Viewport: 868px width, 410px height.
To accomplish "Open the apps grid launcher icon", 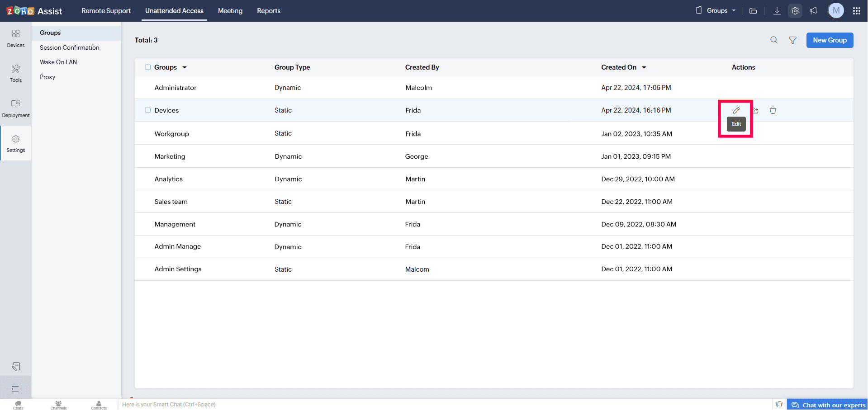I will (x=856, y=11).
